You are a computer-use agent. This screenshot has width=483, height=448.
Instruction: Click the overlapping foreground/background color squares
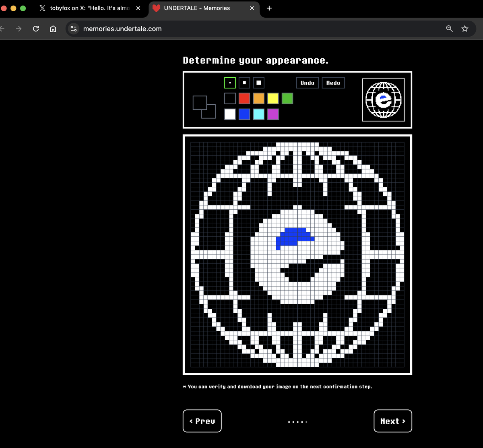204,107
